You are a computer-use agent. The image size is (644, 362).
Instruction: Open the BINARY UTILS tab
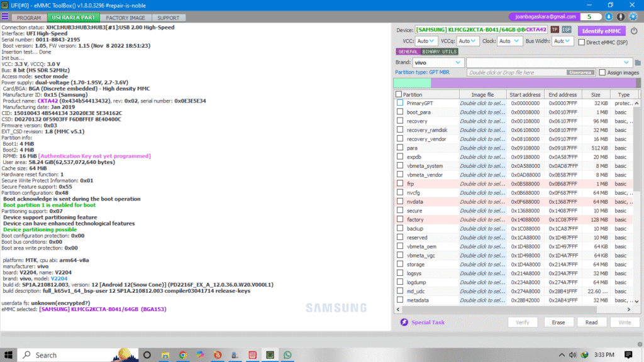point(440,52)
